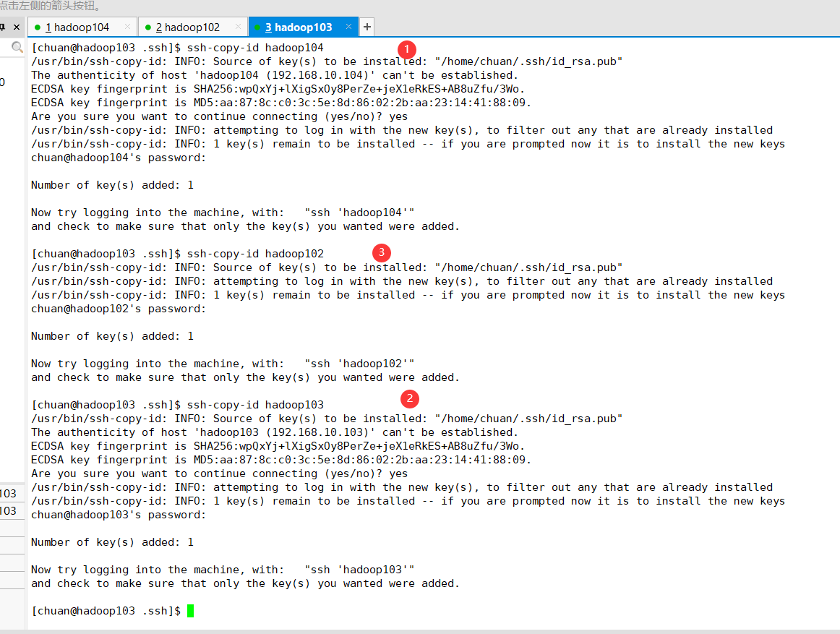Image resolution: width=840 pixels, height=634 pixels.
Task: Open a new session tab with plus button
Action: click(x=367, y=27)
